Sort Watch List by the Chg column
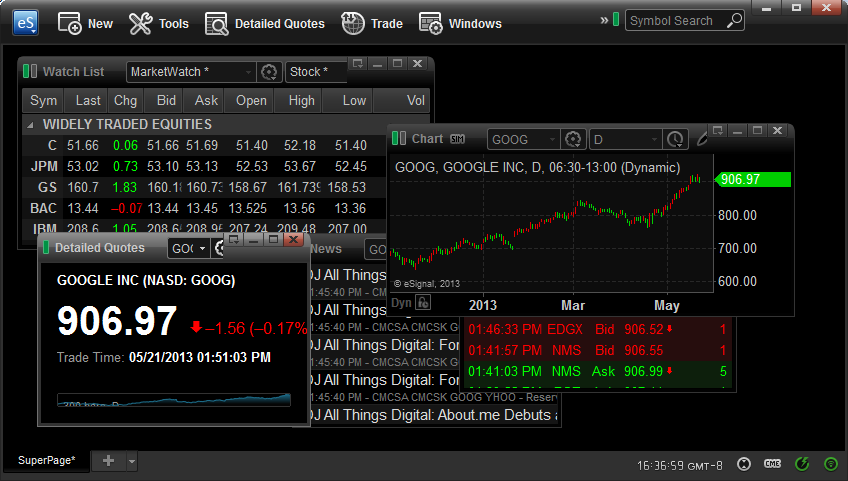848x481 pixels. [125, 101]
